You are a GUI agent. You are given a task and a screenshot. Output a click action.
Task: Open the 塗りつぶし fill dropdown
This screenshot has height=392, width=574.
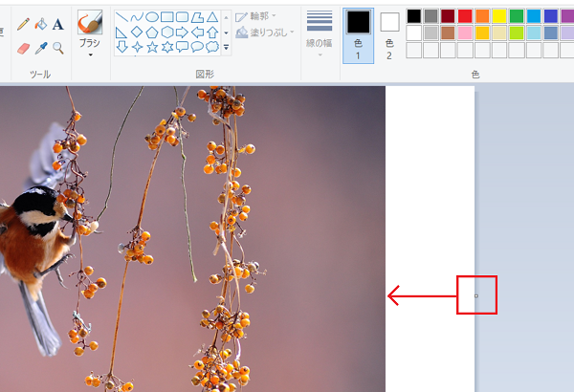click(x=265, y=33)
